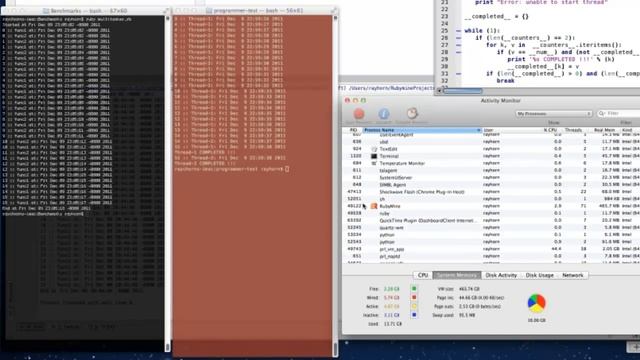Click the Filter search magnifier icon
The width and height of the screenshot is (640, 360).
coord(602,113)
